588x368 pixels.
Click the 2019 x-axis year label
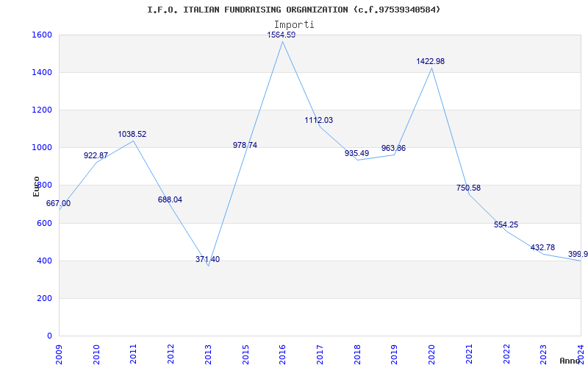point(395,354)
